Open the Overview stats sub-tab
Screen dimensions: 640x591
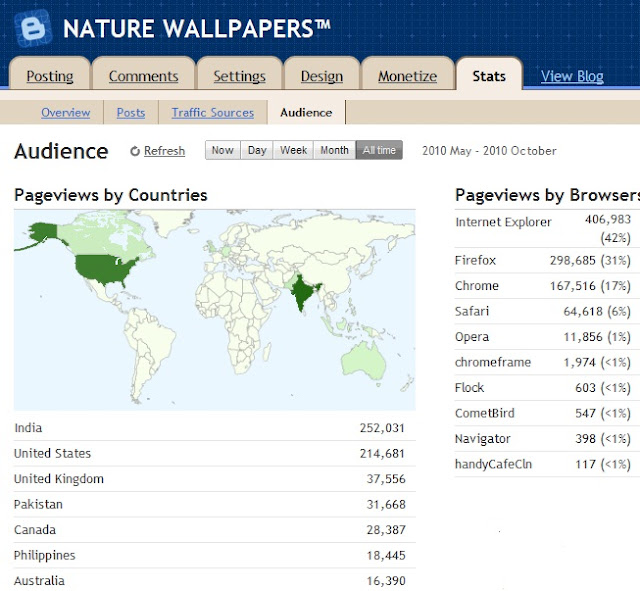click(65, 113)
